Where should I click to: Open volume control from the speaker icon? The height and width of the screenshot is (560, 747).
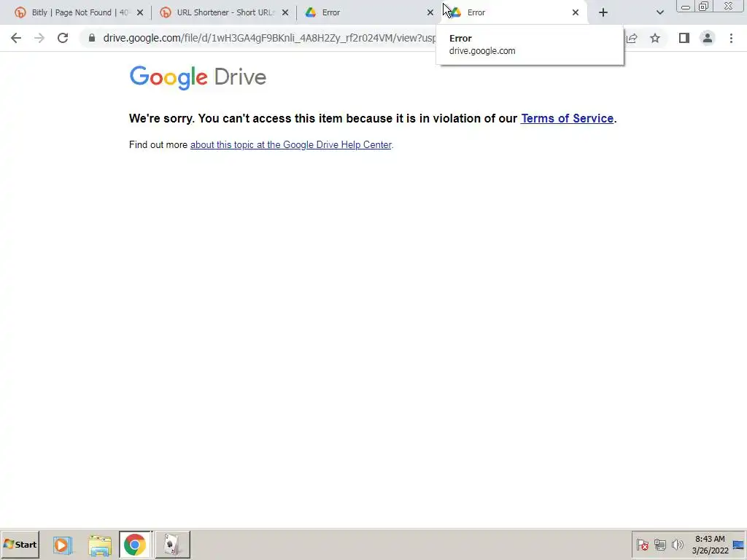point(677,545)
